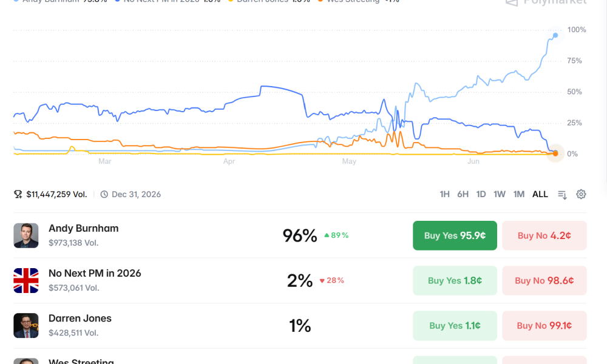This screenshot has height=364, width=607.
Task: Click the red 28% decrease indicator
Action: click(x=332, y=280)
